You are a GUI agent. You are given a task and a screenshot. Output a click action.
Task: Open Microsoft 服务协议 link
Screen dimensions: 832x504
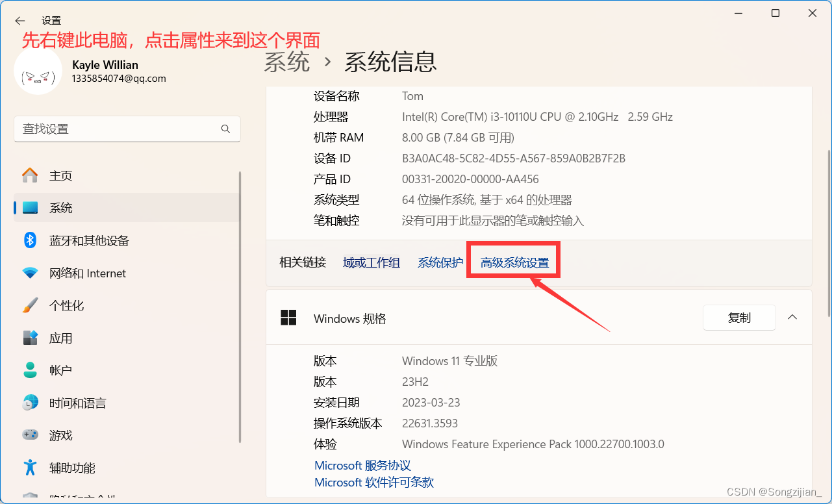[x=362, y=465]
